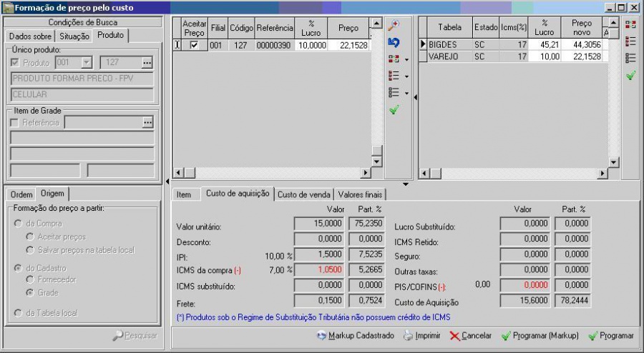The image size is (644, 353).
Task: Click green checkmark in the middle toolbar
Action: 394,110
